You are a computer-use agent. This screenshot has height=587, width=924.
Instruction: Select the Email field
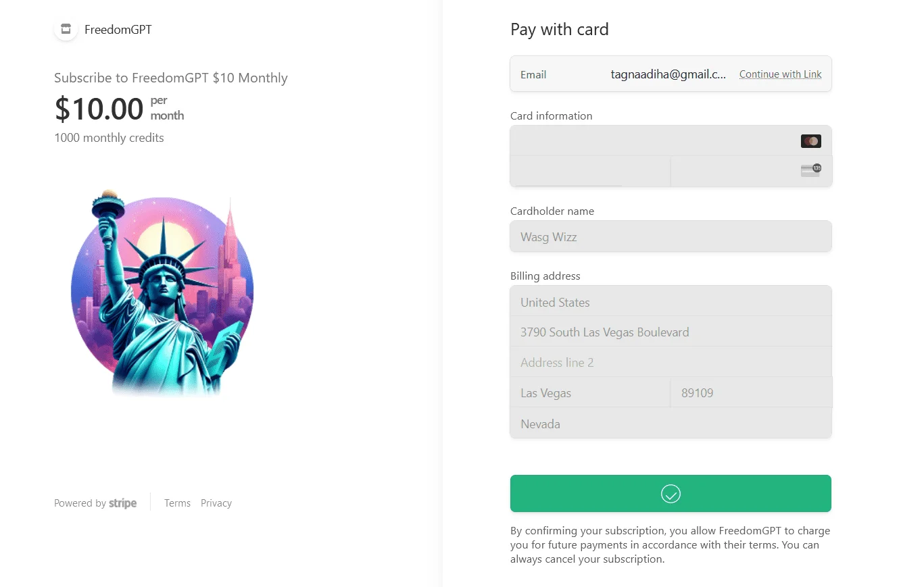pyautogui.click(x=671, y=74)
